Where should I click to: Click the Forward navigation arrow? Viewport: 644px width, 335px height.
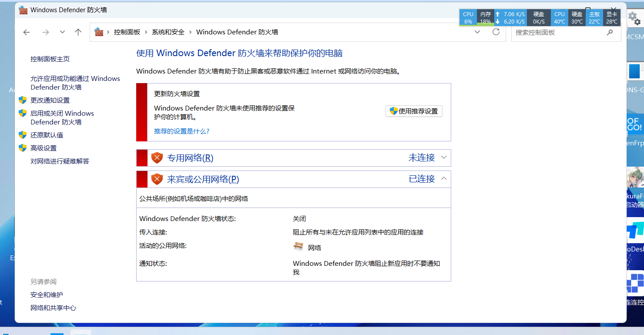tap(45, 32)
